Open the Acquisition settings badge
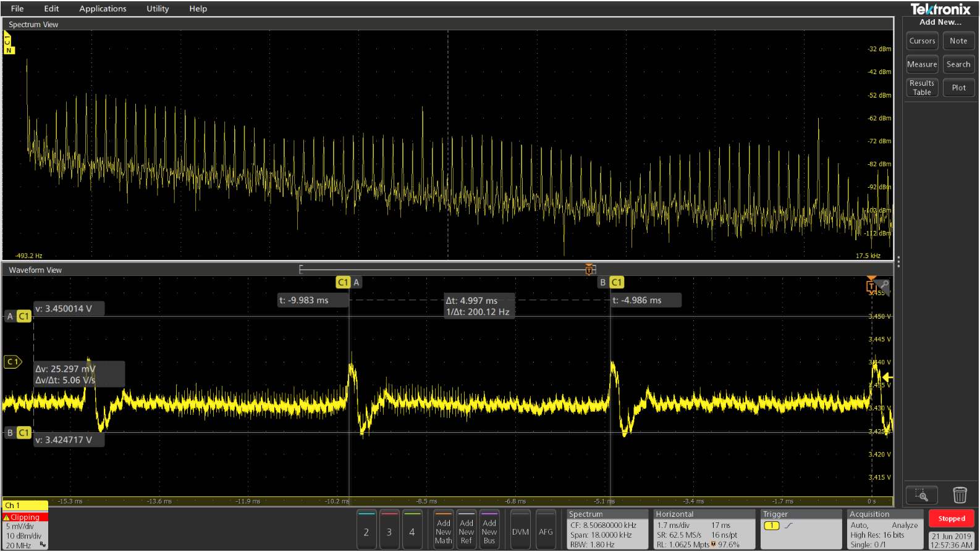Image resolution: width=980 pixels, height=552 pixels. tap(884, 530)
